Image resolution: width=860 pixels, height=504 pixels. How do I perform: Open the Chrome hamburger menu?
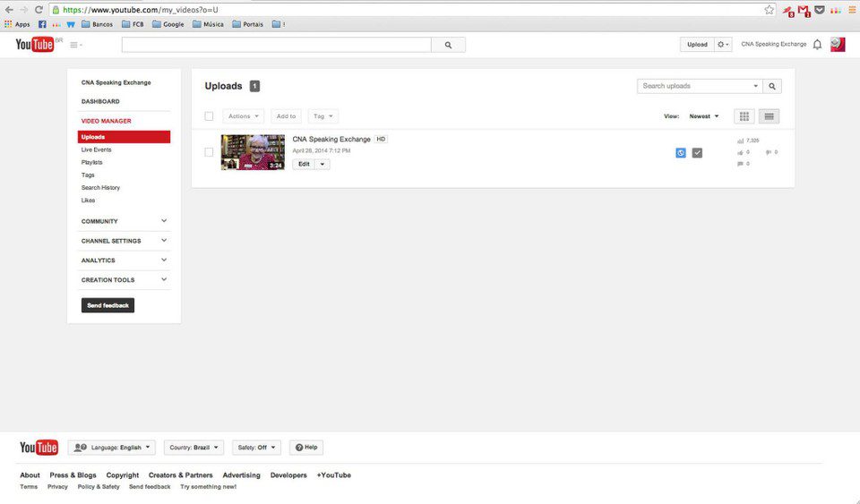pyautogui.click(x=852, y=10)
